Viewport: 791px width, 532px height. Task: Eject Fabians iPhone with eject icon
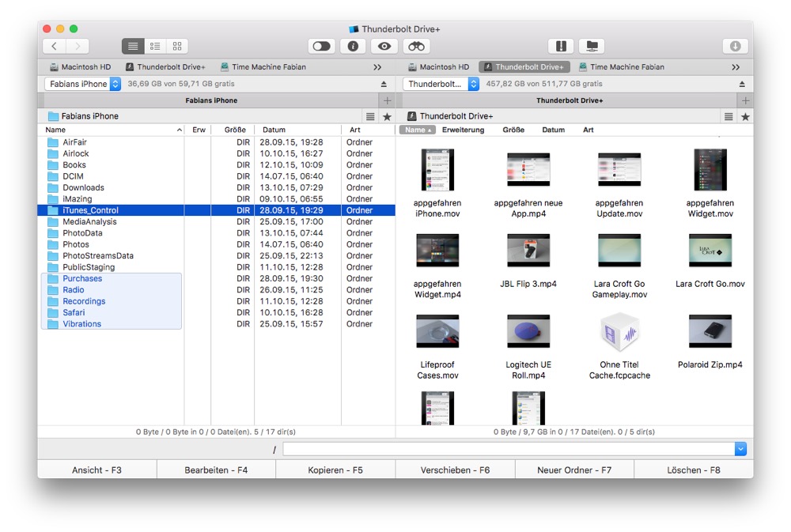(x=384, y=85)
